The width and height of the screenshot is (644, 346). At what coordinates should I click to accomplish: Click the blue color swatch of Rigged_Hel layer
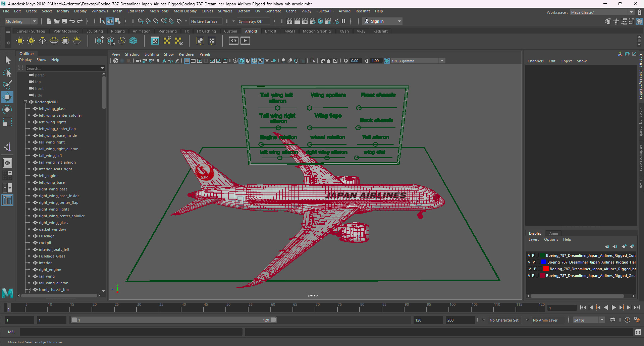click(544, 262)
